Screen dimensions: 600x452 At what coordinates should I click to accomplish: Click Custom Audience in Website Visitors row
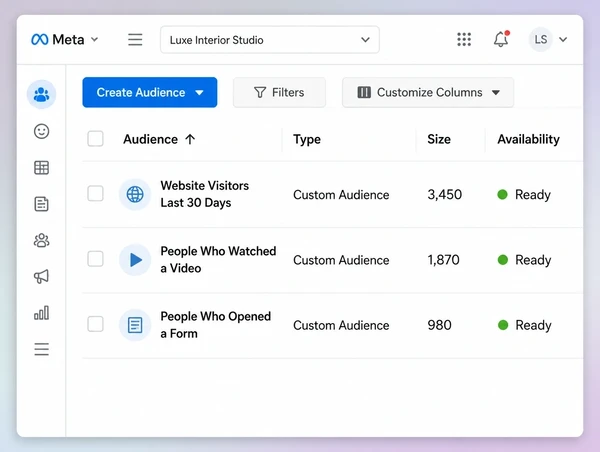pos(341,195)
